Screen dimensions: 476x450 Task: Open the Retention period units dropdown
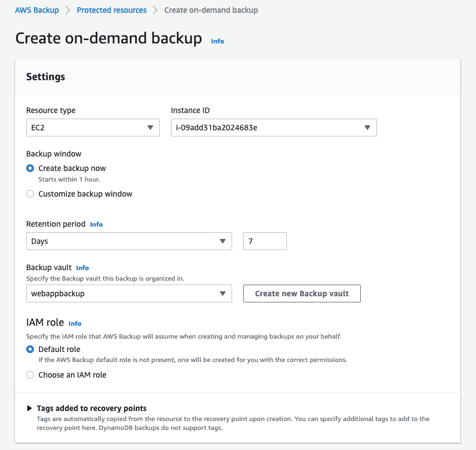129,241
